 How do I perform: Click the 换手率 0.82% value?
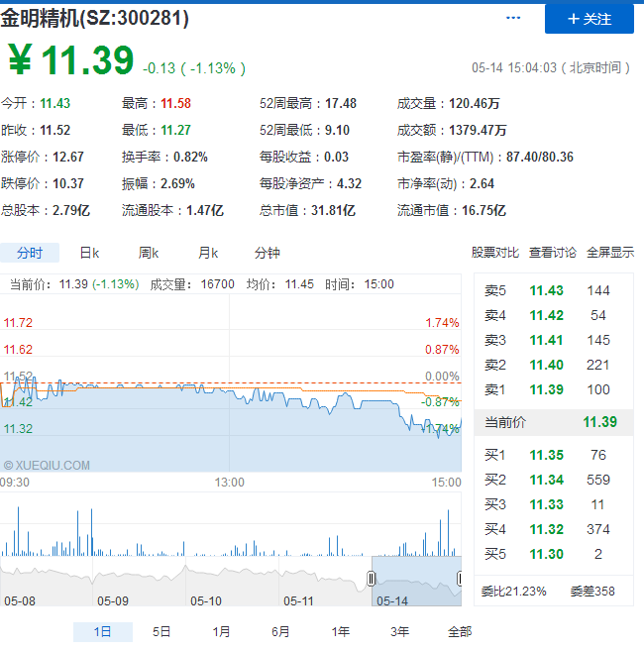tap(190, 157)
